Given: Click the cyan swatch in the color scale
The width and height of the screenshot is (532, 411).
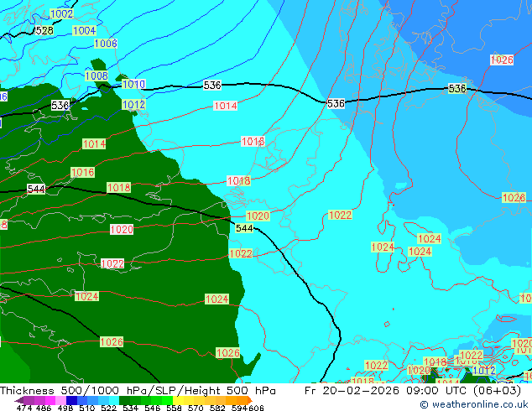Looking at the screenshot, I should 114,400.
